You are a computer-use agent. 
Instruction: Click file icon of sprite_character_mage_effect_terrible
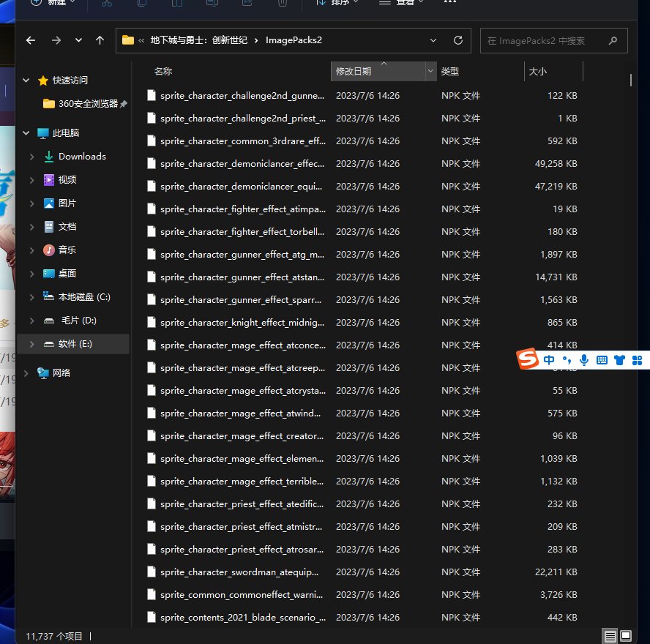152,481
